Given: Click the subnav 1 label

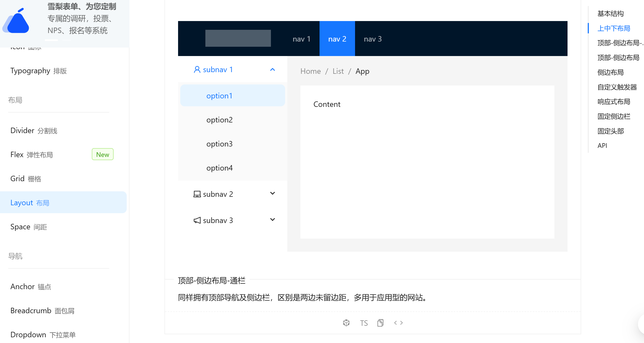Looking at the screenshot, I should click(x=218, y=69).
